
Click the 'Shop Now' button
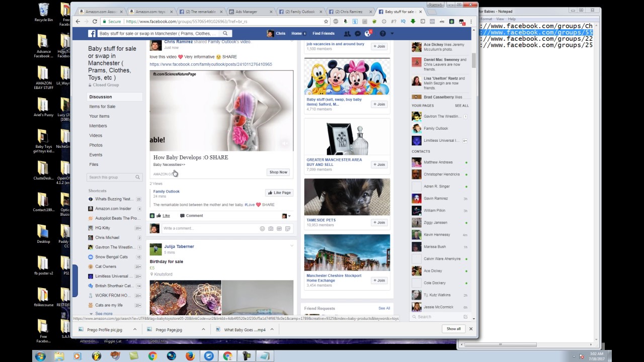[278, 172]
